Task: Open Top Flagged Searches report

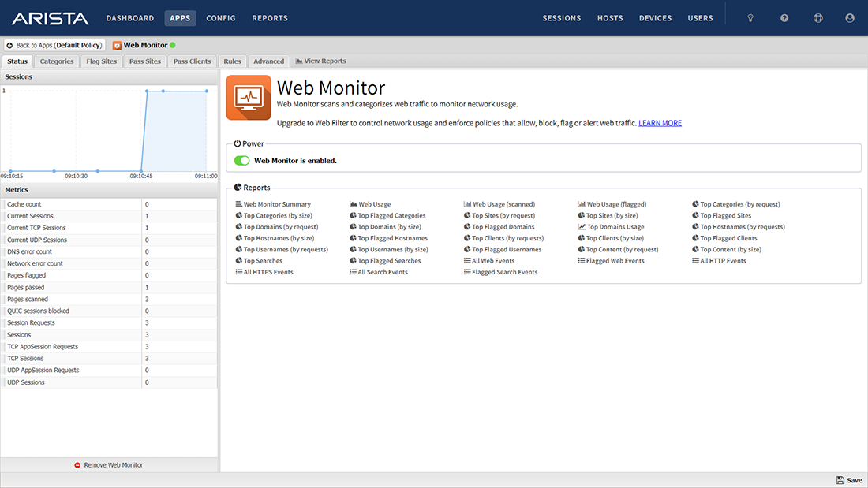Action: (x=385, y=261)
